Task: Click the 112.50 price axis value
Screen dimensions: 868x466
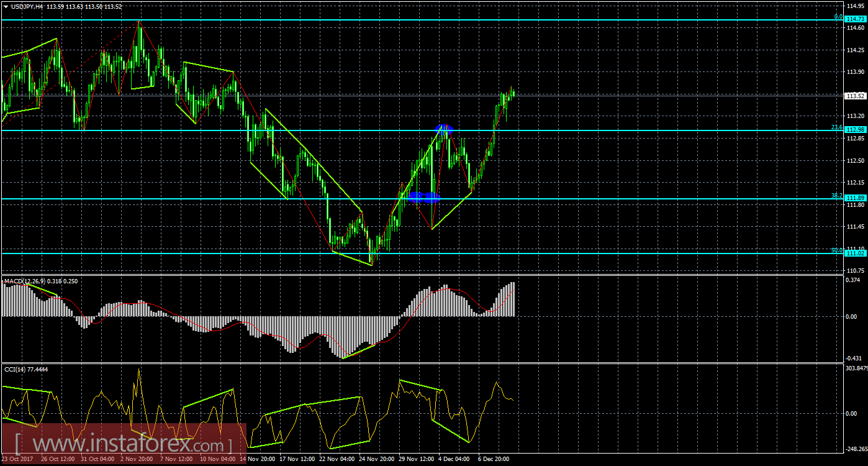Action: point(855,160)
